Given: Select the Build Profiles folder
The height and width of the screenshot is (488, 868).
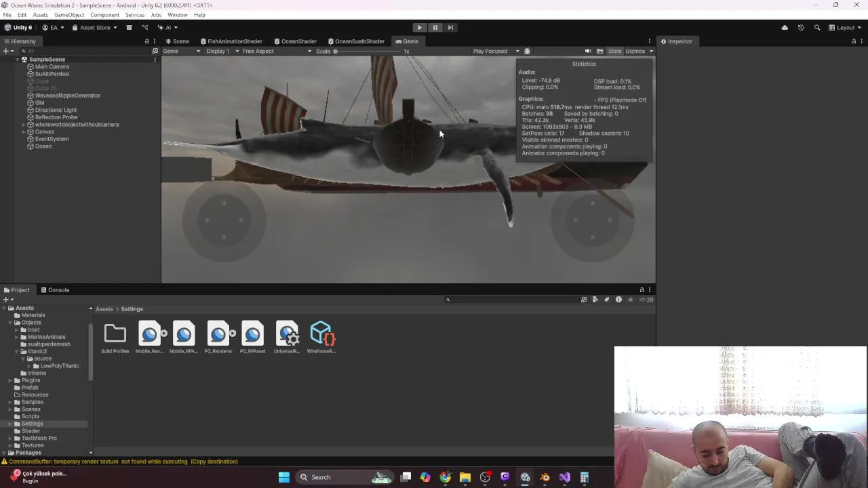Looking at the screenshot, I should tap(115, 338).
